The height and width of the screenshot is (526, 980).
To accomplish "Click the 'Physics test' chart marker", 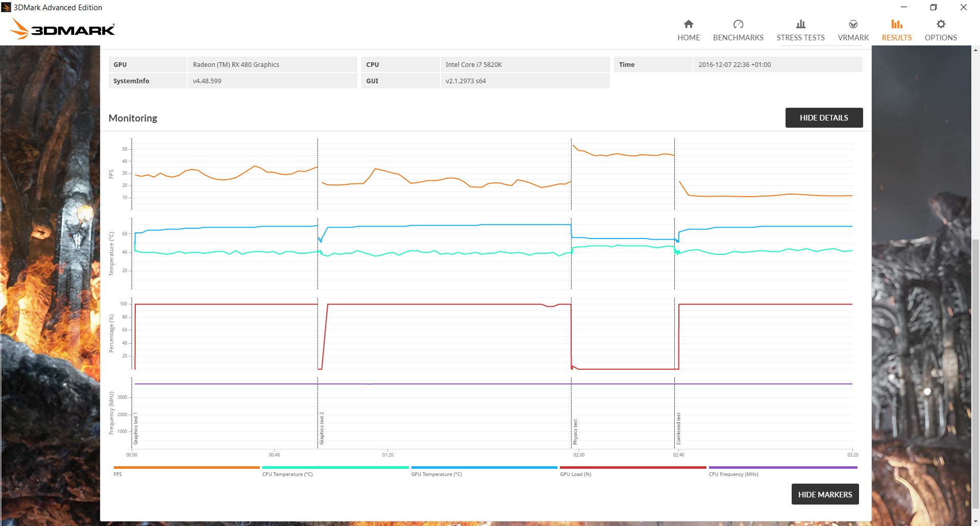I will tap(575, 432).
